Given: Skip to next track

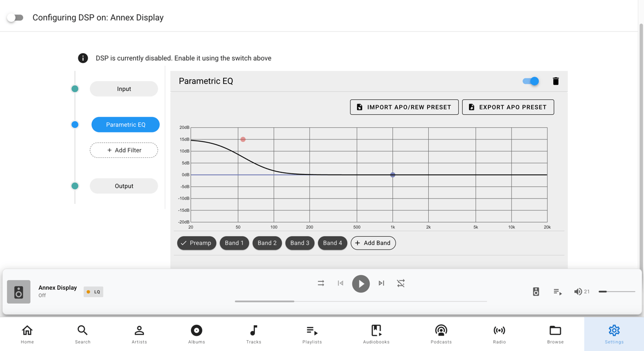Looking at the screenshot, I should pos(381,283).
